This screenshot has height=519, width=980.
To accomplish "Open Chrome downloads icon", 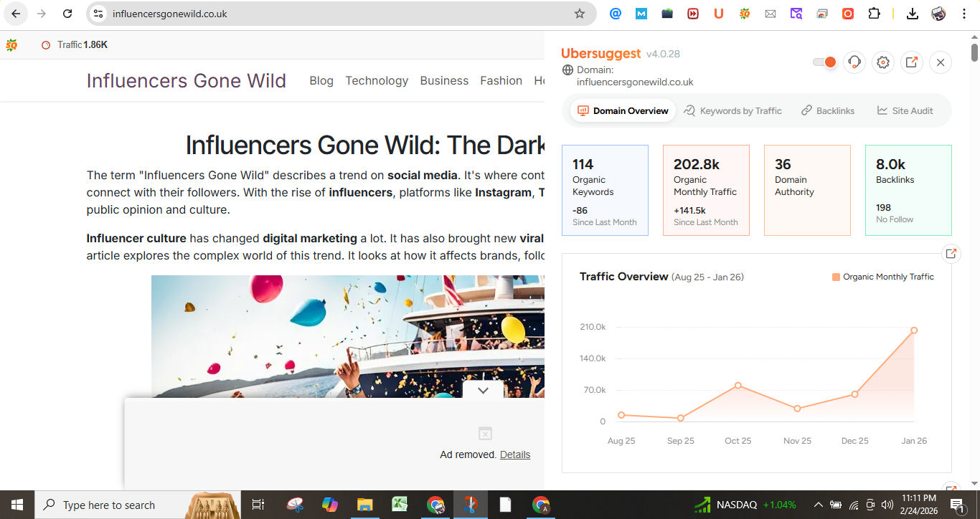I will (x=913, y=14).
